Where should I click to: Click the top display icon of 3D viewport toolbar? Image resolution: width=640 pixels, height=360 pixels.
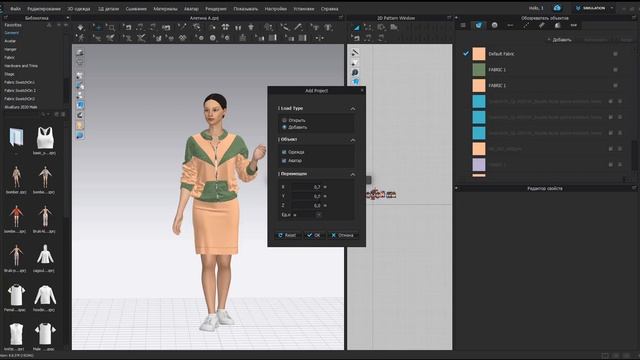[x=80, y=53]
